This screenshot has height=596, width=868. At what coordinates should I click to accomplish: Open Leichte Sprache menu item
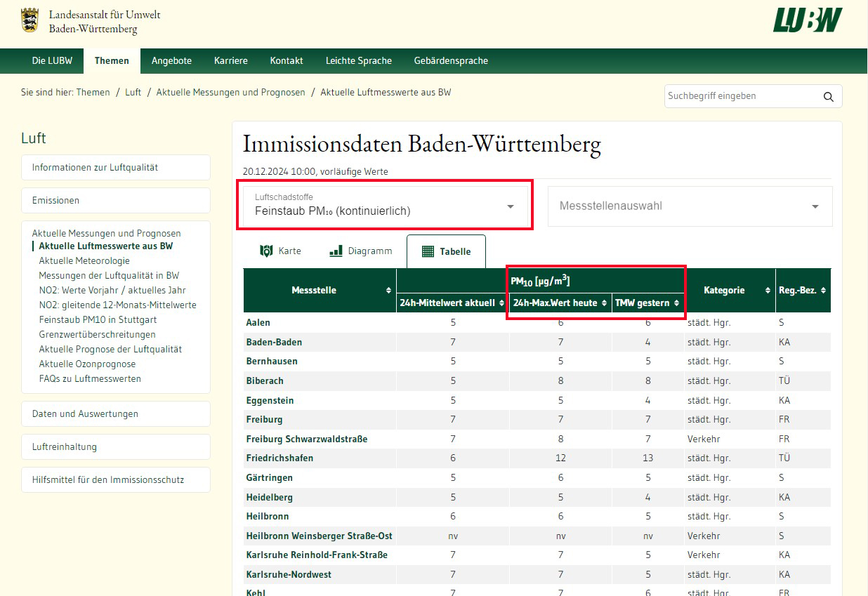coord(359,60)
